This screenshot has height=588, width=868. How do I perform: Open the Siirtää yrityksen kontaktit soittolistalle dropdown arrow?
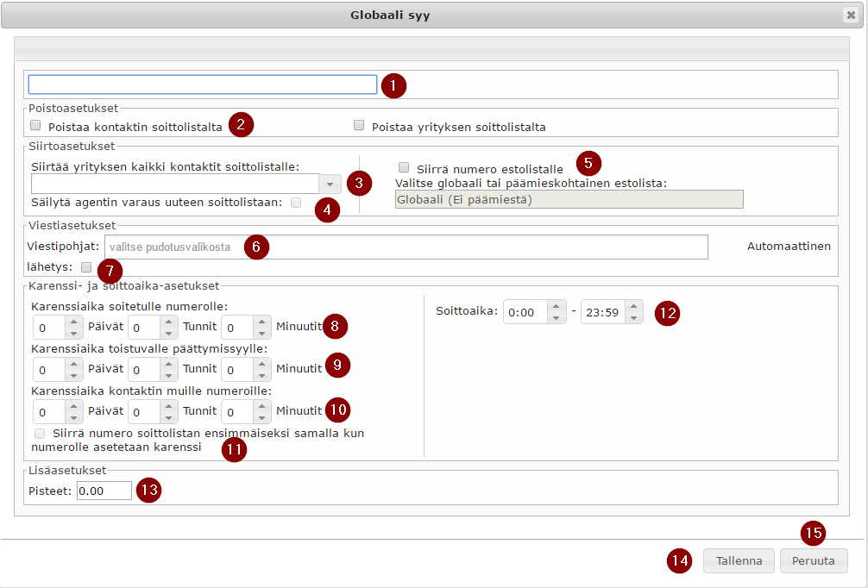(x=330, y=184)
